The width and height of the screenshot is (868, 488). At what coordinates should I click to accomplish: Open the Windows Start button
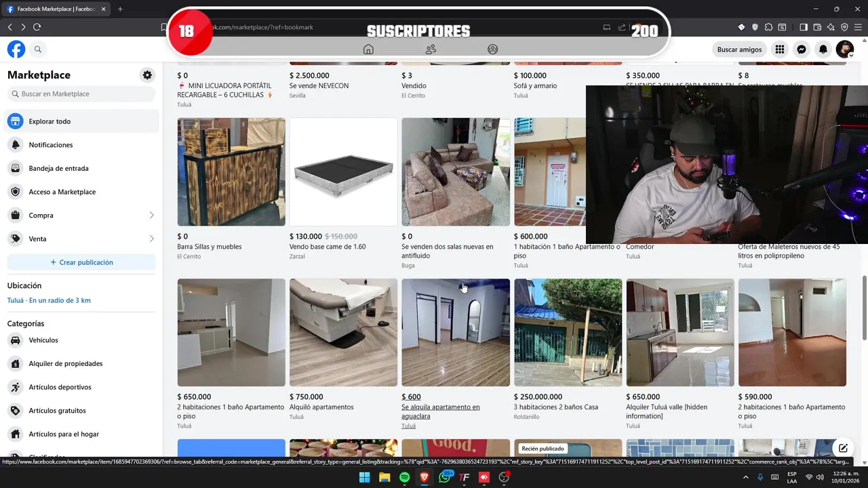[x=364, y=477]
